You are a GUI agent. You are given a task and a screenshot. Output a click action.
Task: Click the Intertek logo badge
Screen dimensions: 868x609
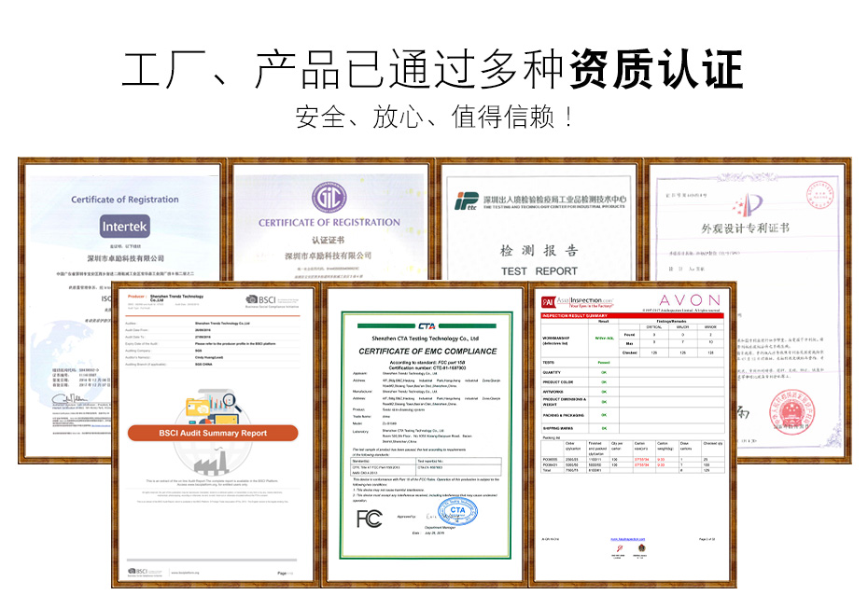(x=124, y=227)
